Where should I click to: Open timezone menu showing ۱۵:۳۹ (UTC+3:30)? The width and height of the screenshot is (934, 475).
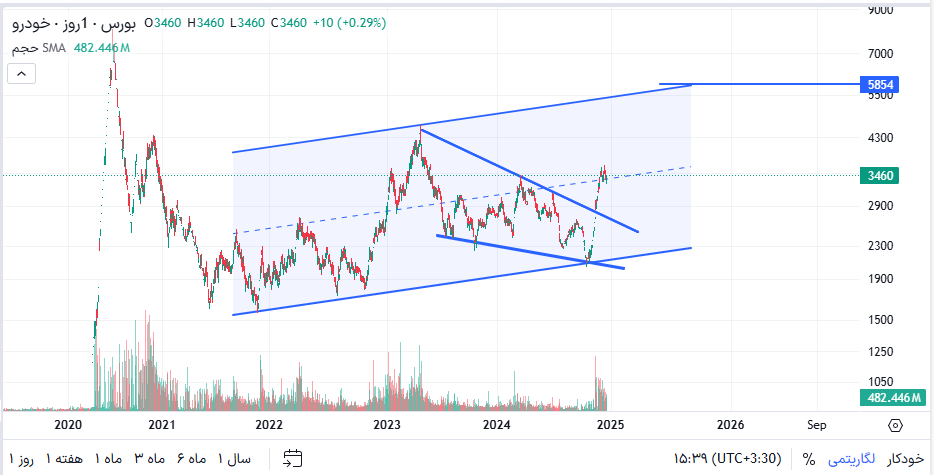tap(727, 459)
